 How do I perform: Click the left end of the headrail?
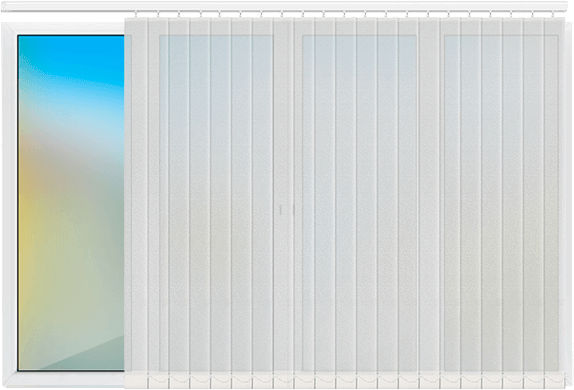8,7
